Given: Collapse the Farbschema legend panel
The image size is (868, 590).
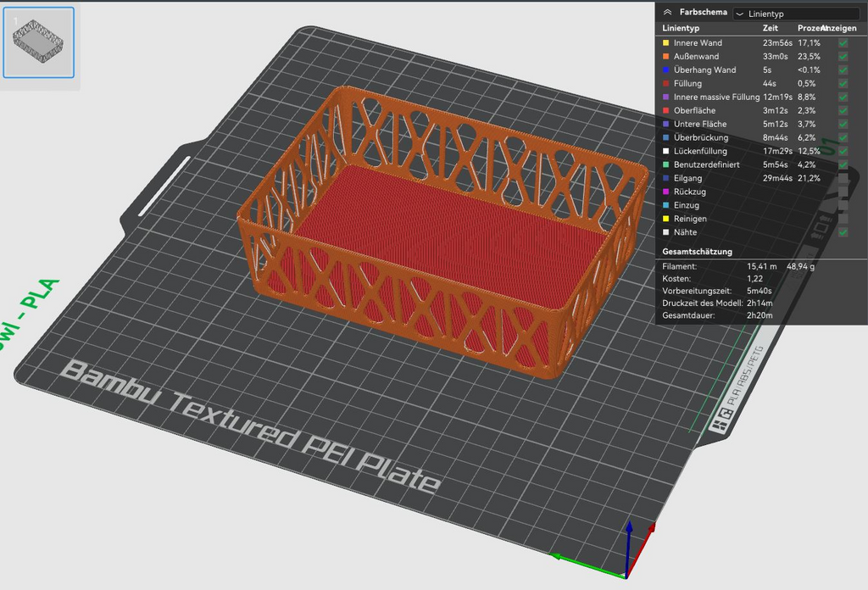Looking at the screenshot, I should (668, 12).
